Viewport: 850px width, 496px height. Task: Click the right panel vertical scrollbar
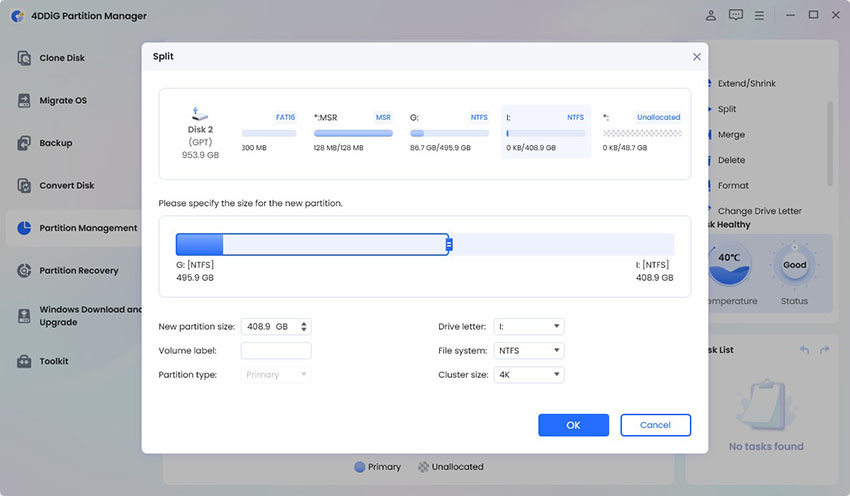click(830, 144)
